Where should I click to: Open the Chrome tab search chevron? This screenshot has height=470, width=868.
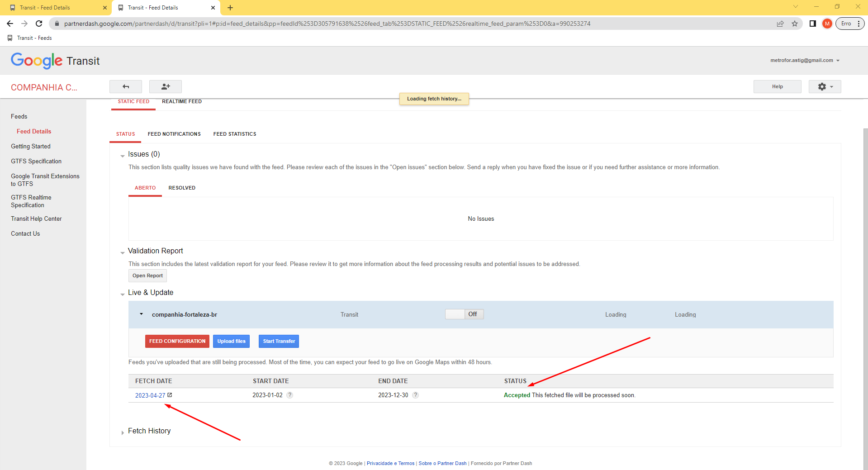tap(795, 7)
